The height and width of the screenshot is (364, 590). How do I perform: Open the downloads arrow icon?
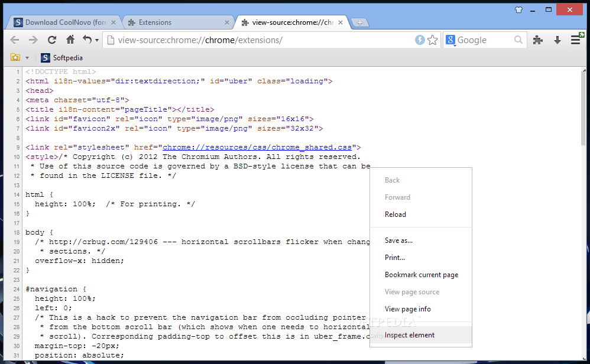[557, 40]
